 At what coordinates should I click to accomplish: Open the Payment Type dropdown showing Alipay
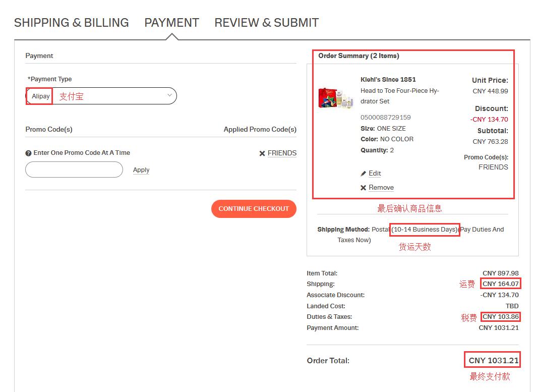101,96
